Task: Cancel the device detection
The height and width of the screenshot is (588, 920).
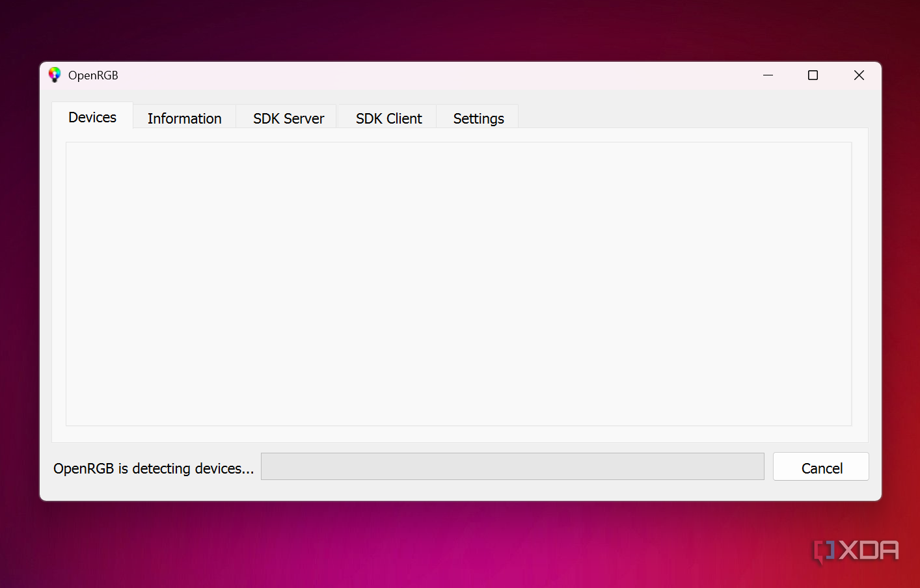Action: click(821, 467)
